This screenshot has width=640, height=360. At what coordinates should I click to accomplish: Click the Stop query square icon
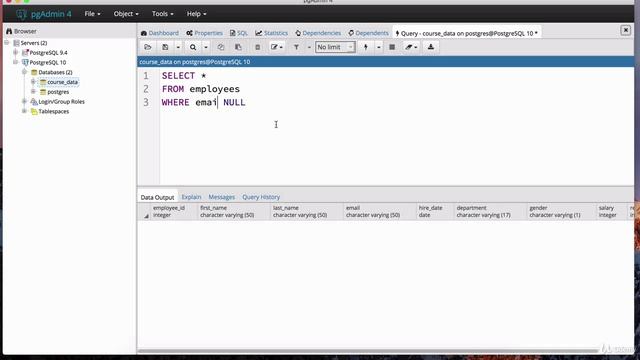[392, 47]
